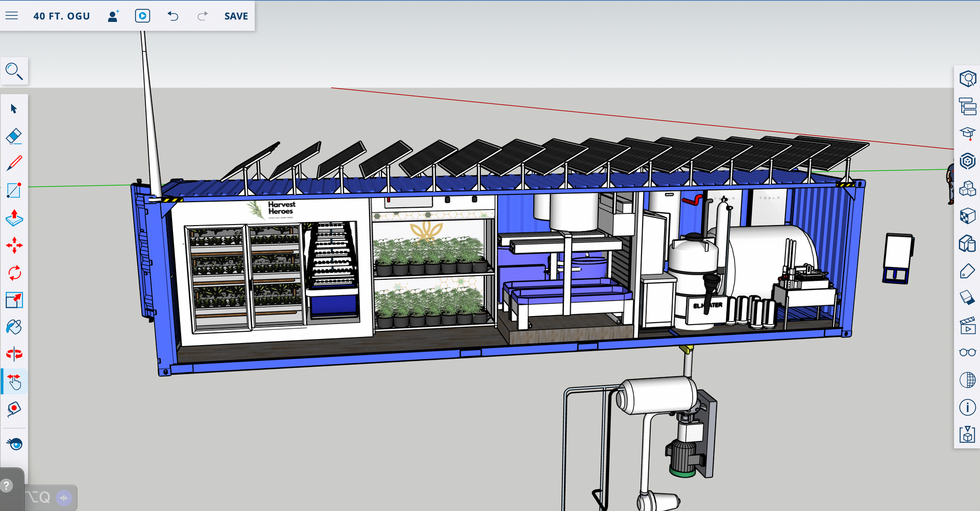
Task: Open the hamburger main menu
Action: 12,16
